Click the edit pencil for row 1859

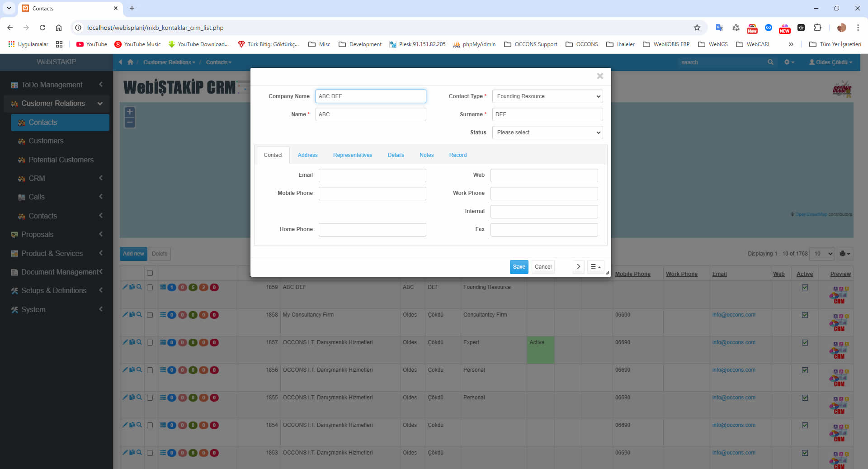(x=125, y=287)
